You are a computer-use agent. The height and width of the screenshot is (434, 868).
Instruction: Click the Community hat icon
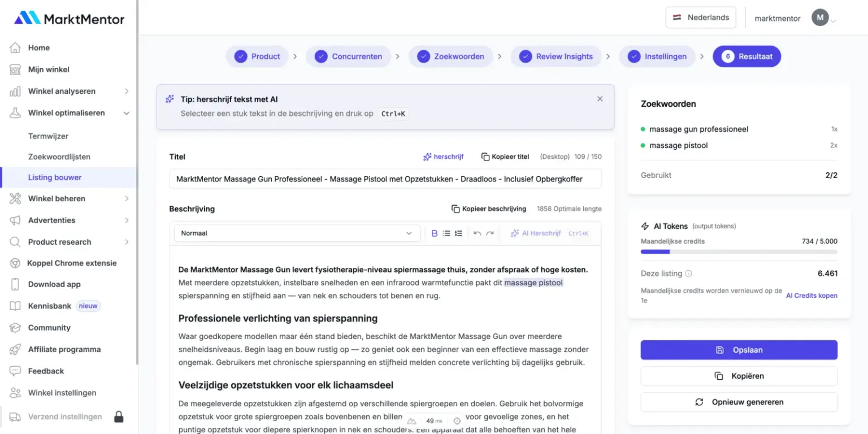(x=15, y=328)
